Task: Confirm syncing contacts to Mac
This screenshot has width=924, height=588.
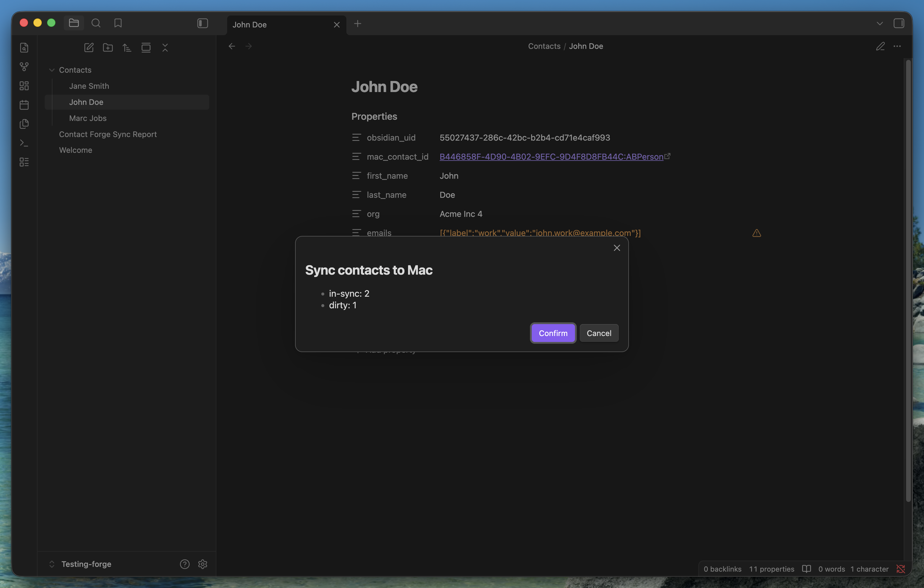Action: coord(553,333)
